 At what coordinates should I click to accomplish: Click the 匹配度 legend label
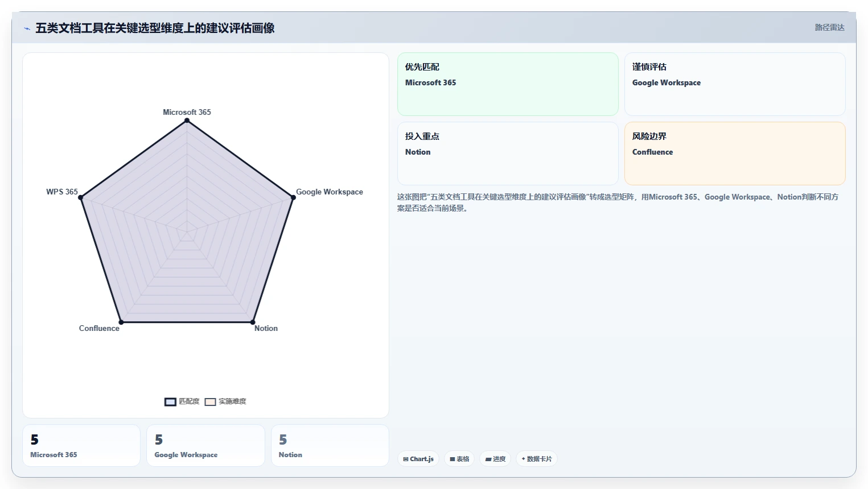189,401
